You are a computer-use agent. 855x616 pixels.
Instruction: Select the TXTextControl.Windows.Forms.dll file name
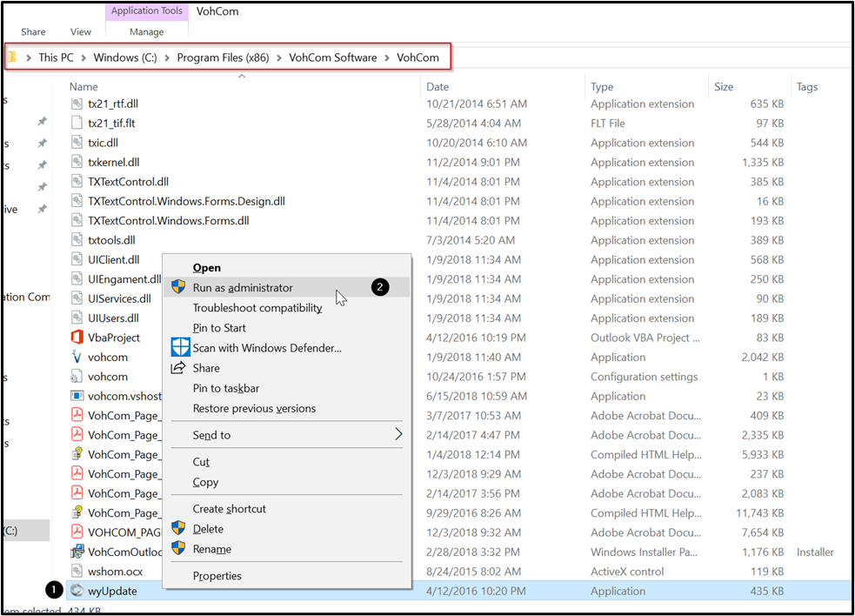point(169,221)
